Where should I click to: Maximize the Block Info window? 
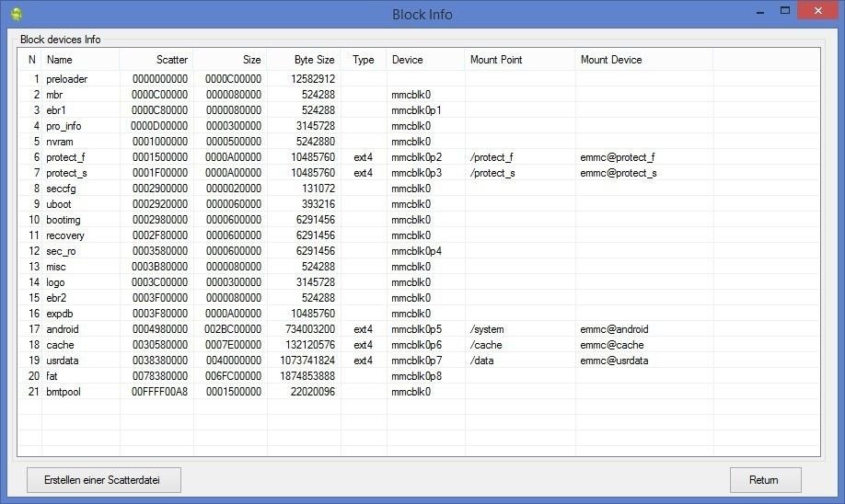pyautogui.click(x=785, y=11)
